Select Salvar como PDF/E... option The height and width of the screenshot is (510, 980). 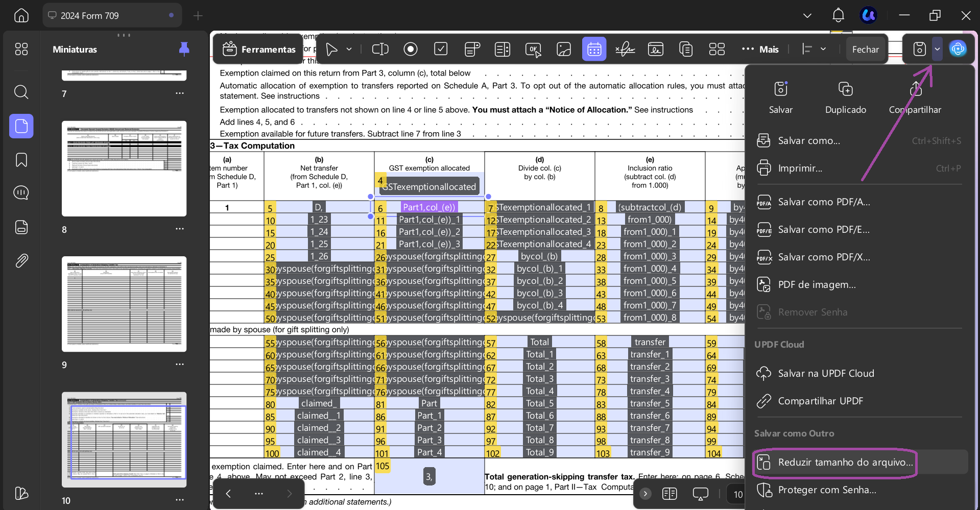click(x=859, y=229)
